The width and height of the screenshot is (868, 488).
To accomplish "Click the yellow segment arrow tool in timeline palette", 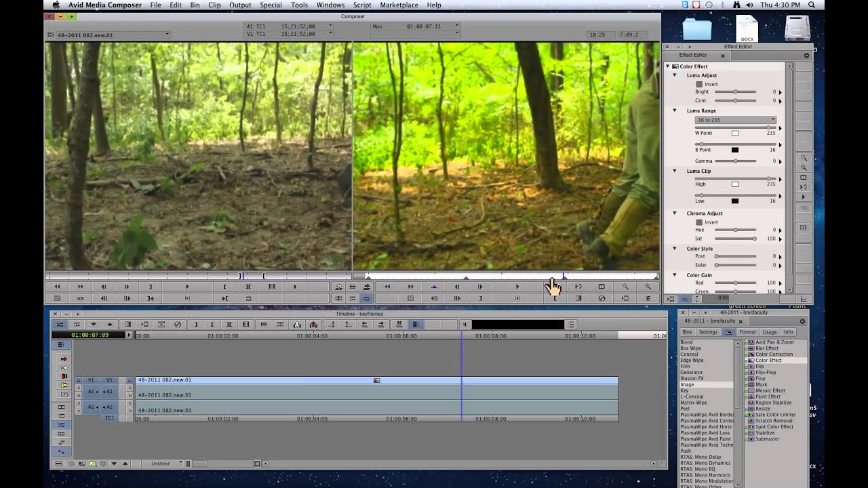I will [x=64, y=367].
